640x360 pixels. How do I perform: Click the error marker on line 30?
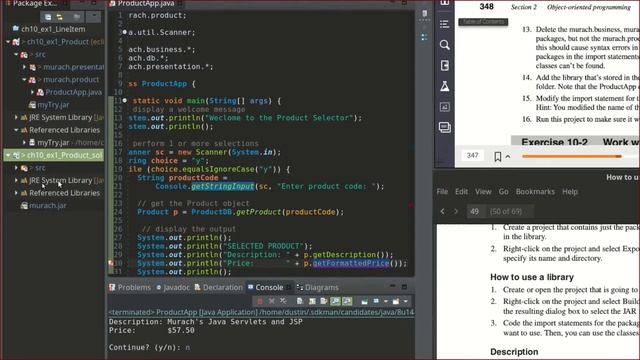[111, 263]
